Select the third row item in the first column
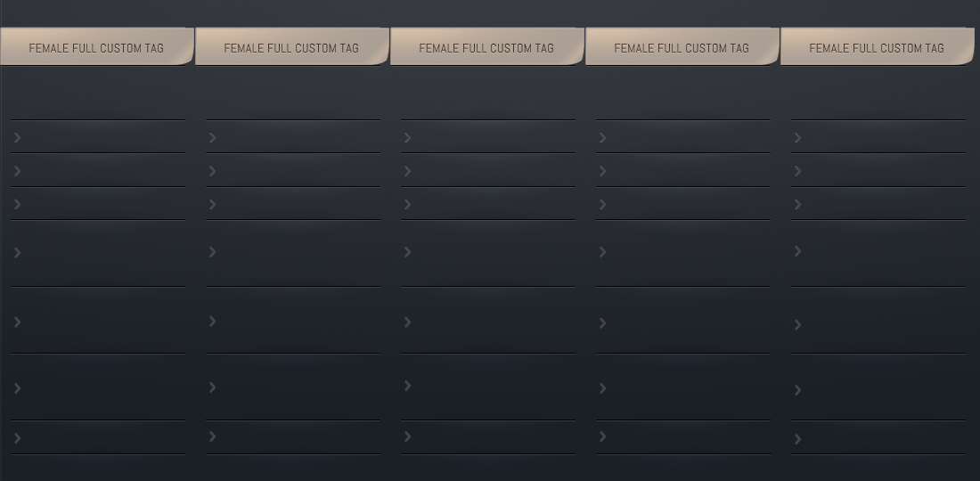 (x=97, y=204)
